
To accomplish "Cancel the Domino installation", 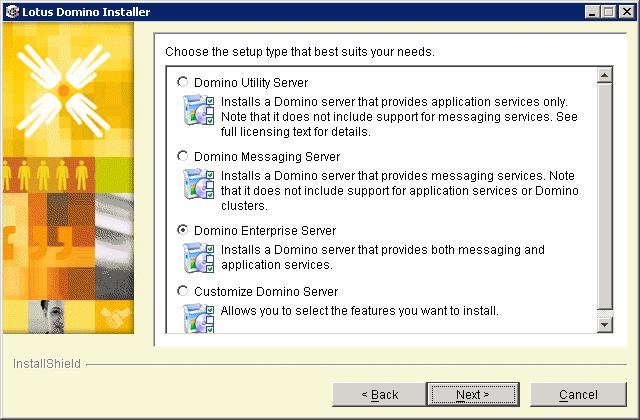I will coord(578,395).
